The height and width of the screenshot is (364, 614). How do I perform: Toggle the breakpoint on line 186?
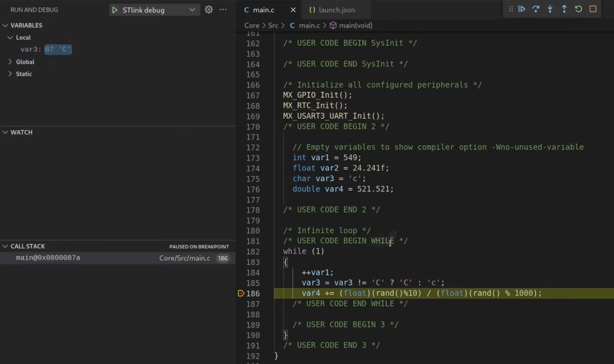[241, 293]
